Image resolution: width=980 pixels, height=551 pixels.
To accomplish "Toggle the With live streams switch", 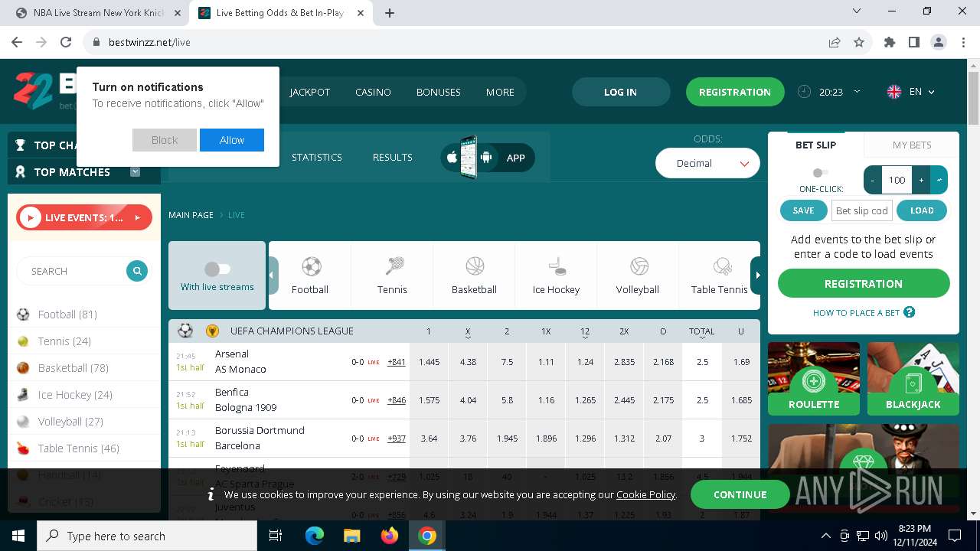I will point(217,269).
